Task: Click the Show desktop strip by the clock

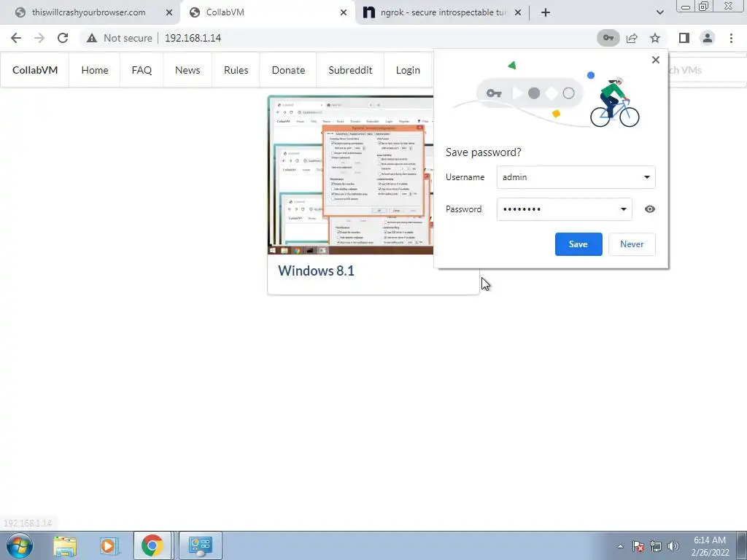Action: (x=741, y=545)
